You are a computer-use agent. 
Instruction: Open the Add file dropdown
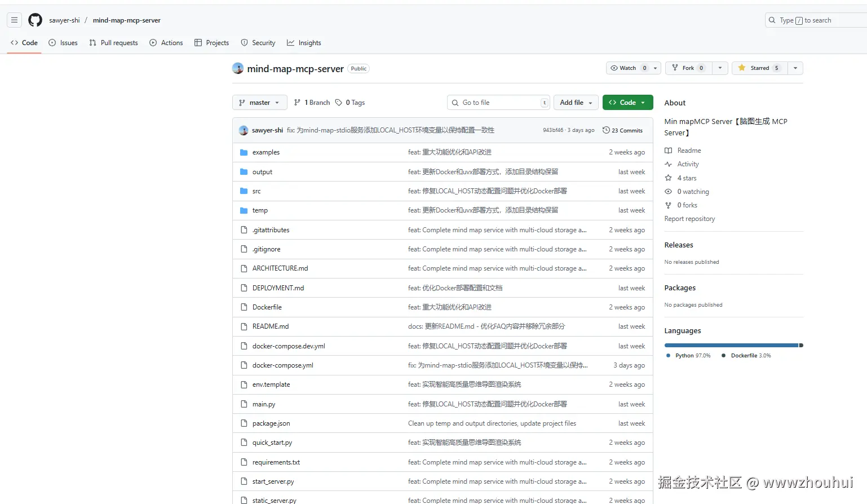576,103
